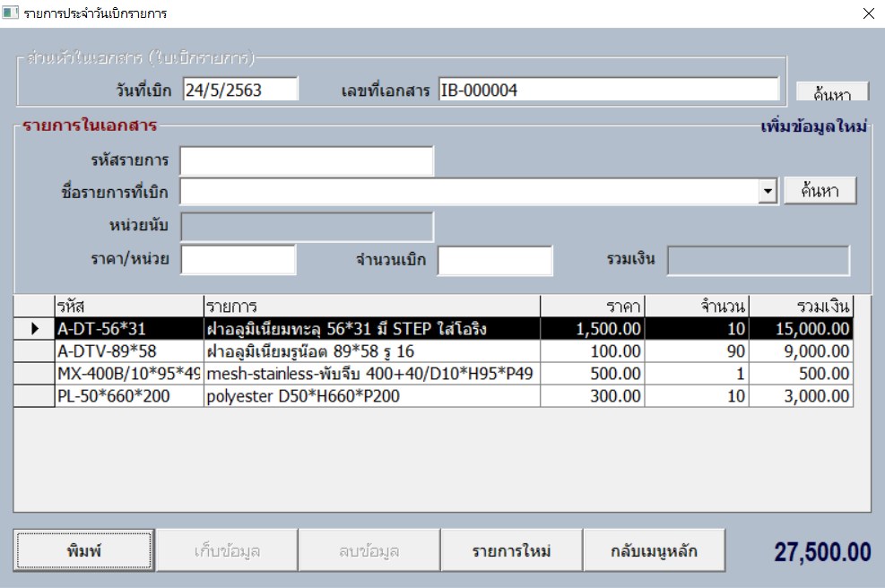
Task: Click total cell 3,000.00
Action: point(801,396)
